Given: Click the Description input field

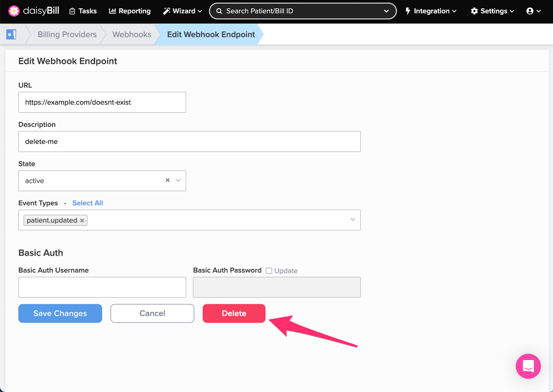Looking at the screenshot, I should click(189, 142).
